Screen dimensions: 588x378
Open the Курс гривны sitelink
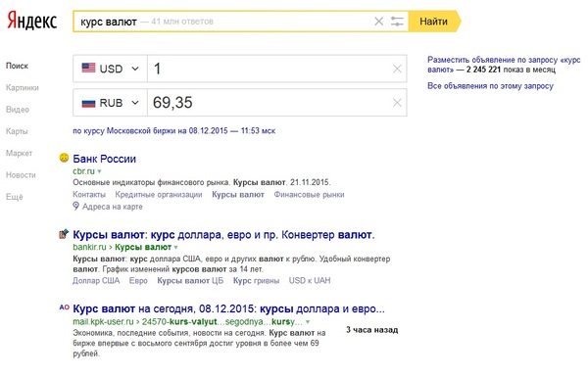(256, 281)
